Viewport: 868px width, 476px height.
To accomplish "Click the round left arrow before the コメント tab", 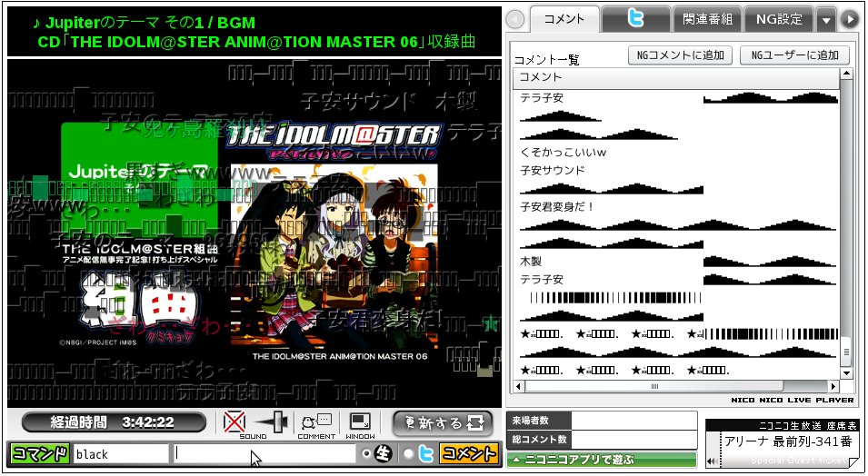I will tap(515, 20).
